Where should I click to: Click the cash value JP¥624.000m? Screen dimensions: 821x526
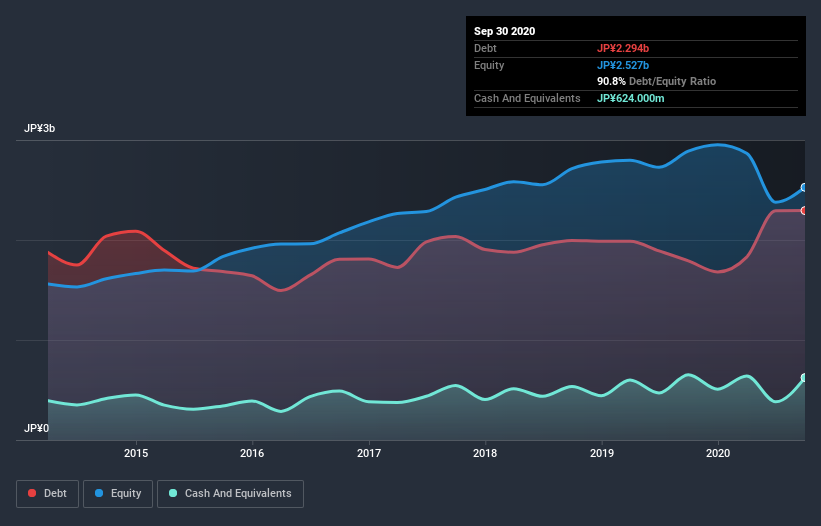pyautogui.click(x=630, y=98)
